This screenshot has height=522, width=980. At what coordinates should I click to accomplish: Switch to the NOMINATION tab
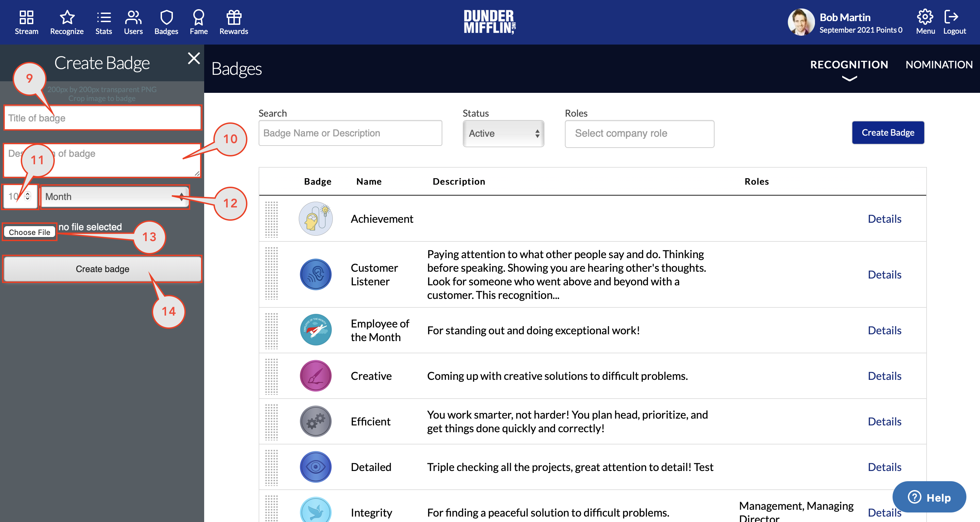pos(939,65)
